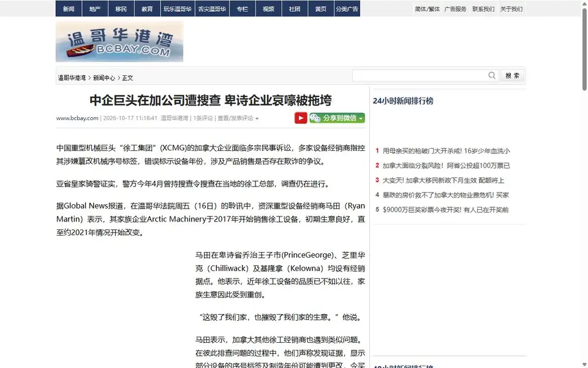Open the 社团 navigation tab

(x=295, y=9)
